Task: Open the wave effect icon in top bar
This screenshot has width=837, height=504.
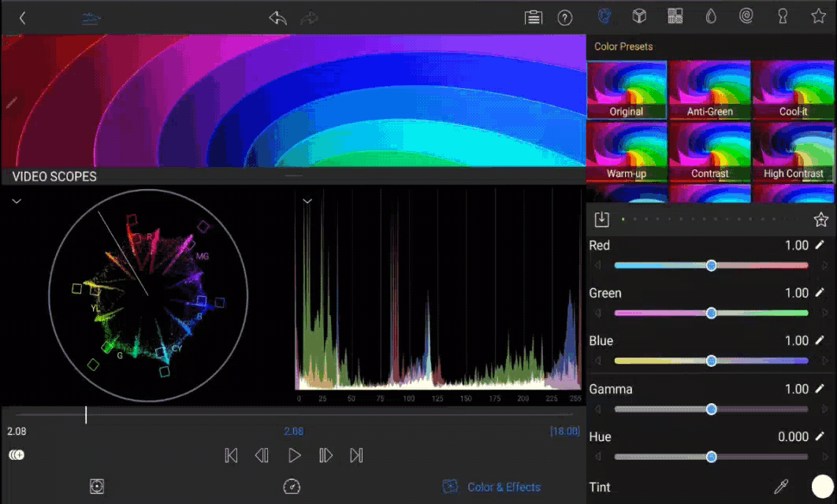Action: click(x=91, y=19)
